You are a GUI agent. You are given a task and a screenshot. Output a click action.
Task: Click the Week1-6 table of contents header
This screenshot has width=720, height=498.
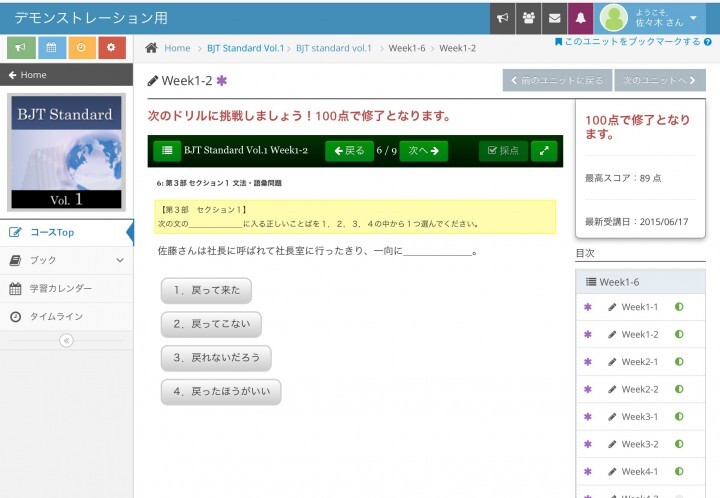coord(641,282)
